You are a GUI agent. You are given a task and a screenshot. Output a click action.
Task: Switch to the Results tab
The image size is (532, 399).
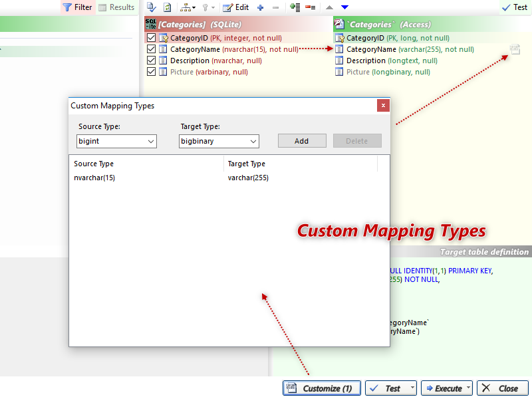click(116, 7)
